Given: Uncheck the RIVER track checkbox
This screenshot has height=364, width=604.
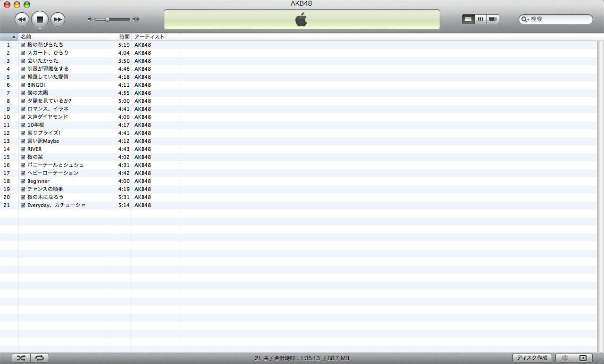Looking at the screenshot, I should [x=23, y=149].
